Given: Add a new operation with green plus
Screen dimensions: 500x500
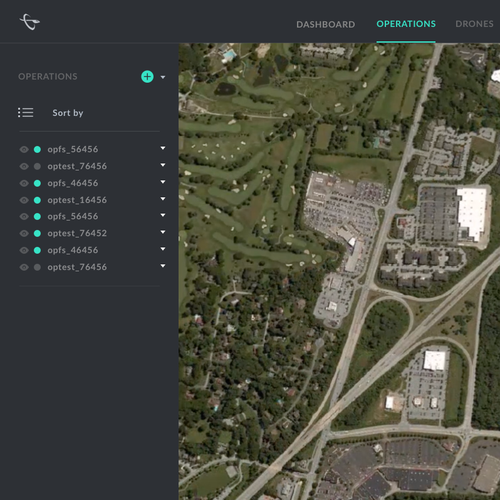Looking at the screenshot, I should point(147,77).
